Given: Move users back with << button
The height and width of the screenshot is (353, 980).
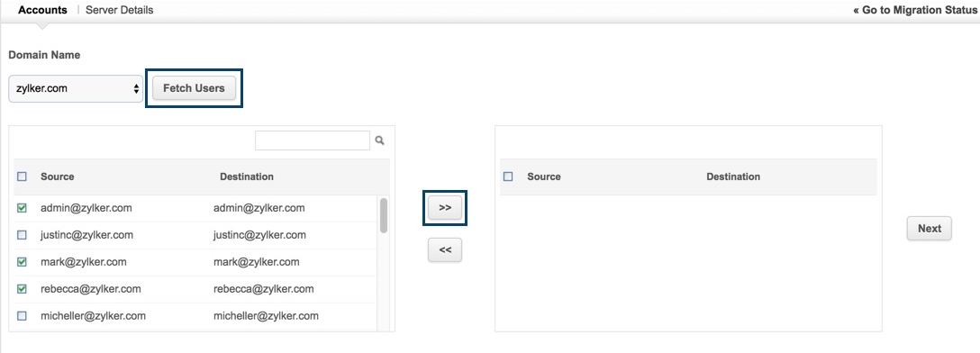Looking at the screenshot, I should tap(445, 250).
